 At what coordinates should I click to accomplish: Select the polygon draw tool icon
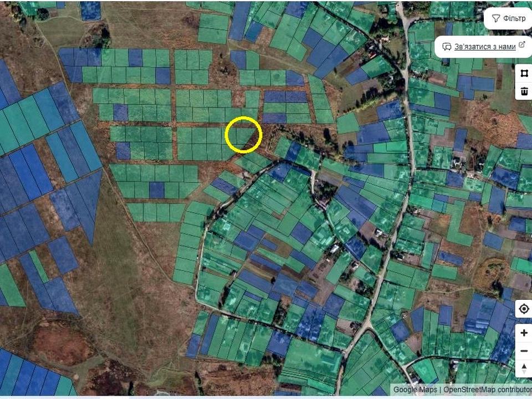[524, 73]
